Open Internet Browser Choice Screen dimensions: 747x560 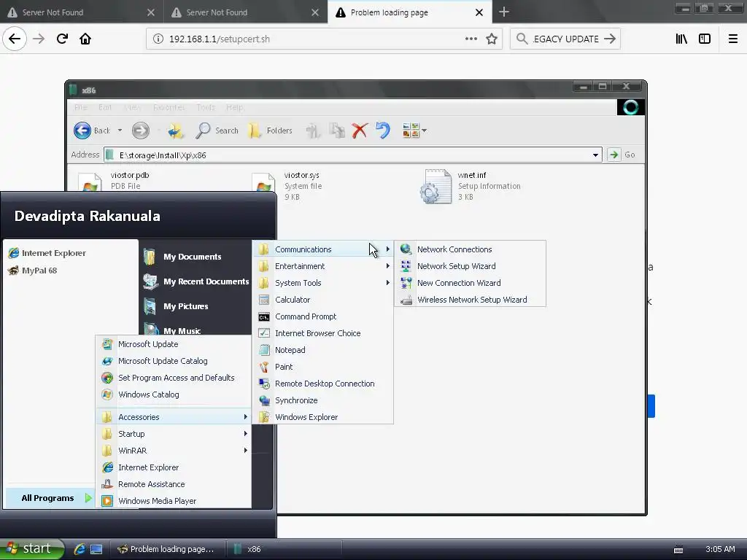tap(323, 332)
